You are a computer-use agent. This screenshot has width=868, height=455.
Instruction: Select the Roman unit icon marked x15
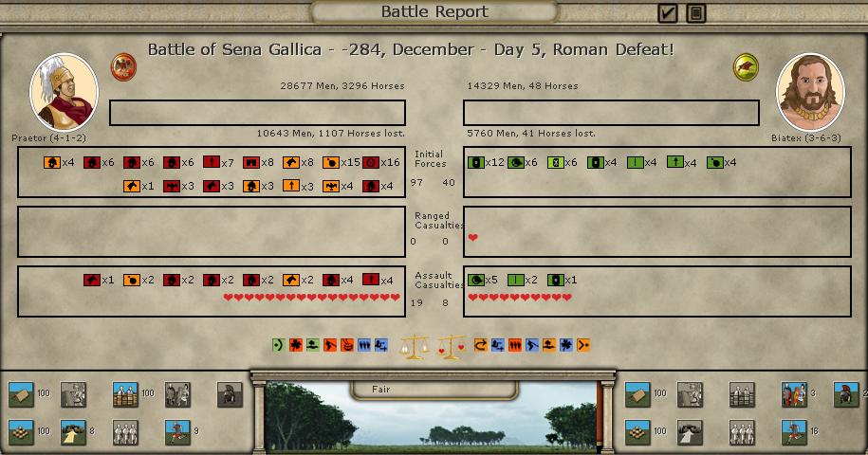click(330, 162)
